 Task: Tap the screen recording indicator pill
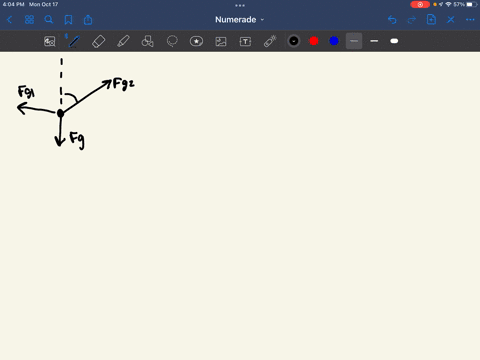[x=420, y=4]
